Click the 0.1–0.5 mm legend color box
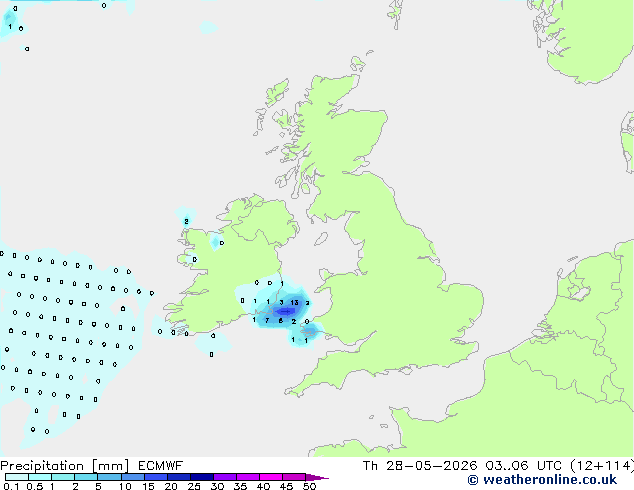The image size is (634, 490). click(x=17, y=477)
